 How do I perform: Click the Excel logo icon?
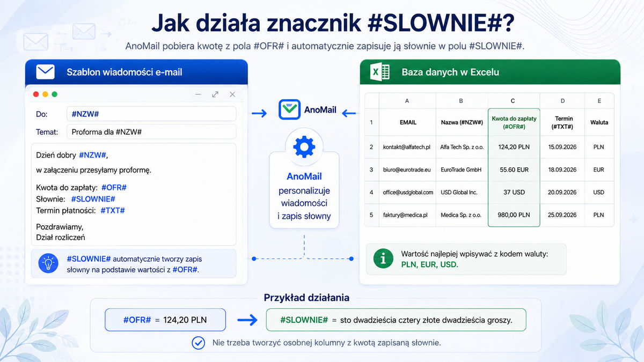[379, 72]
